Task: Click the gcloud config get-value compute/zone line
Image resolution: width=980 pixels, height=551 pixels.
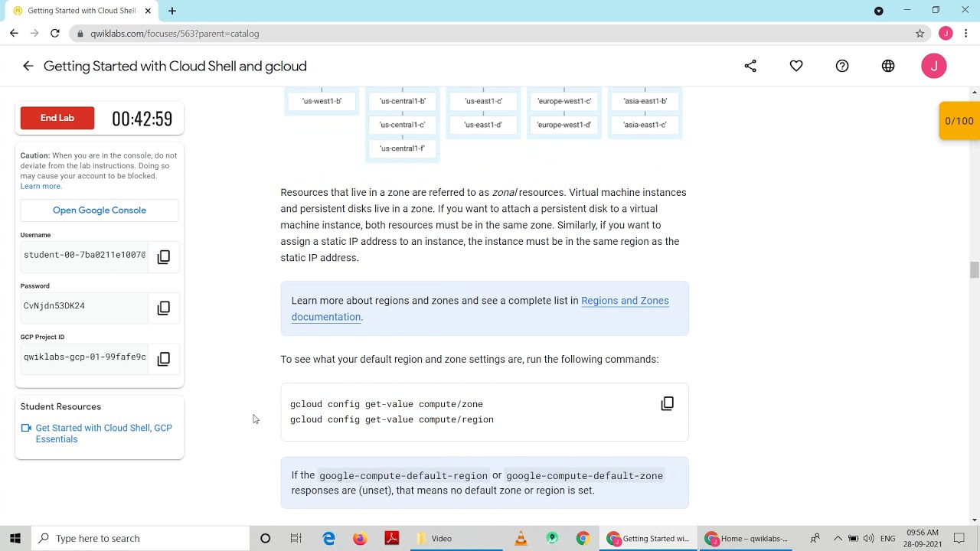Action: point(387,404)
